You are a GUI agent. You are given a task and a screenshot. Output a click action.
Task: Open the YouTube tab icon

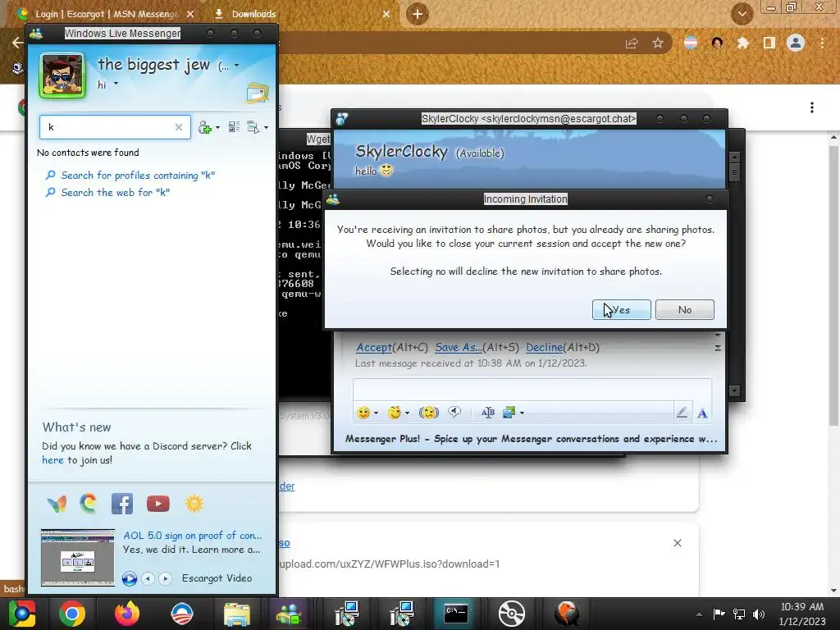[x=158, y=504]
